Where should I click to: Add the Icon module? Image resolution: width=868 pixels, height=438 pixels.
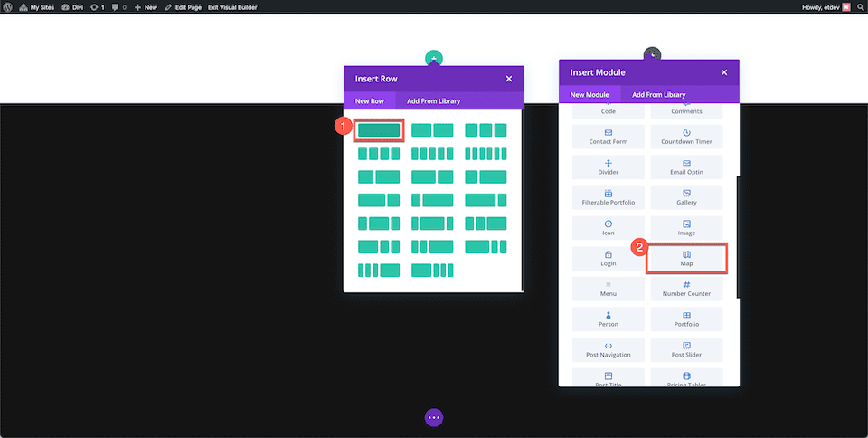609,228
